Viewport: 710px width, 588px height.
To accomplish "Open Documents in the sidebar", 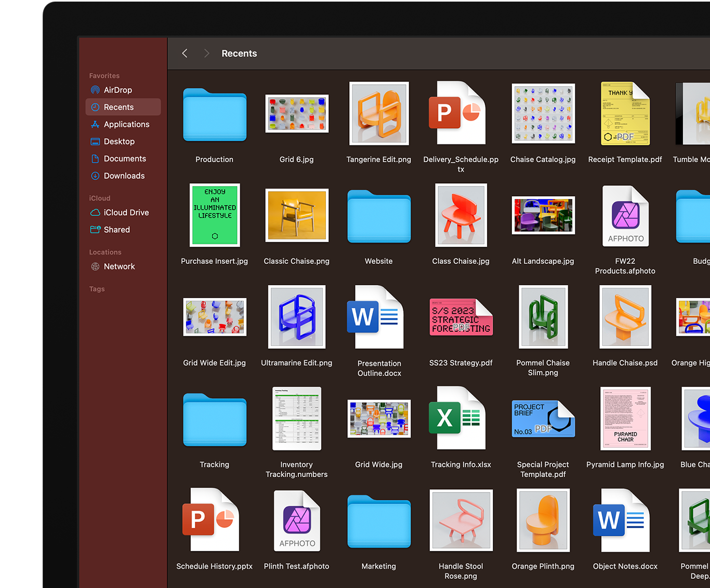I will click(x=123, y=158).
